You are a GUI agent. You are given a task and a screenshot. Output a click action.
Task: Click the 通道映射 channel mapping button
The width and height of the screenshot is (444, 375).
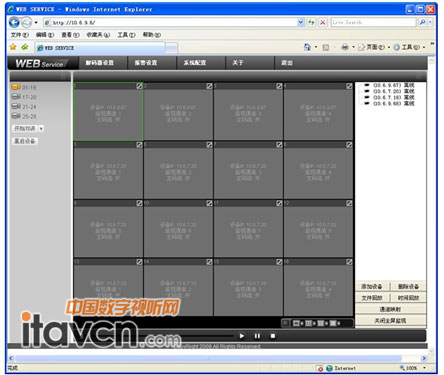click(x=391, y=309)
